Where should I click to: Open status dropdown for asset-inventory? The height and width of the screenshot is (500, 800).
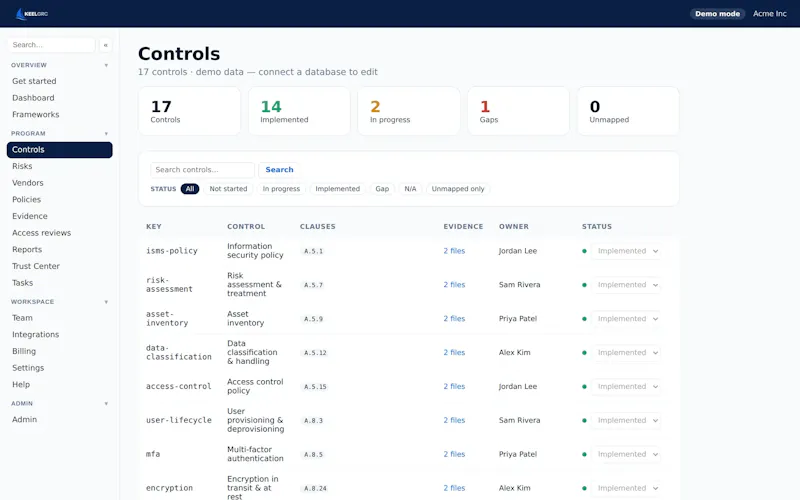tap(627, 319)
